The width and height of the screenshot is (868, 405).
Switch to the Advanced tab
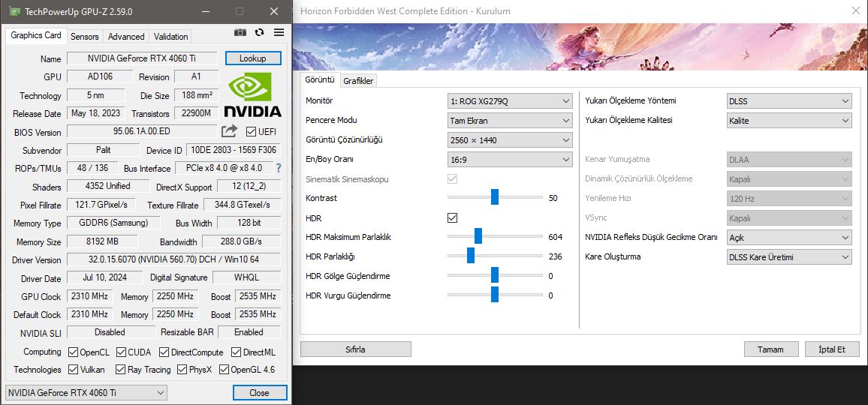[126, 37]
